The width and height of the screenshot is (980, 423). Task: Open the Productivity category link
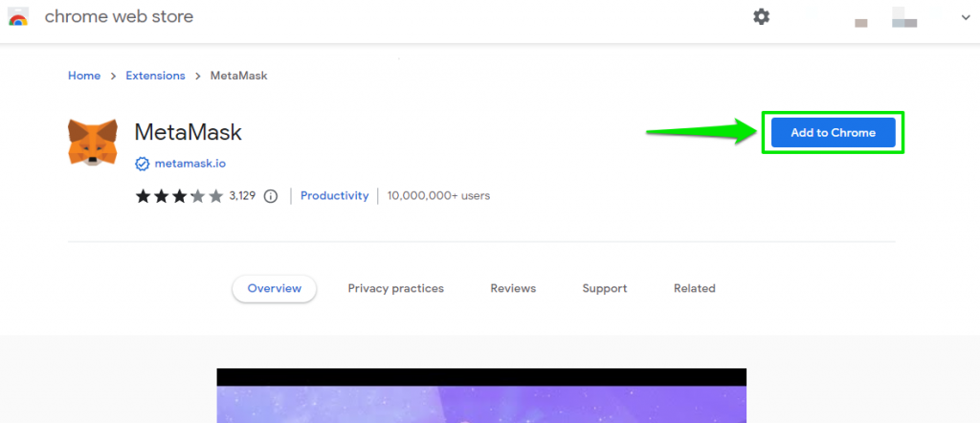pyautogui.click(x=334, y=195)
